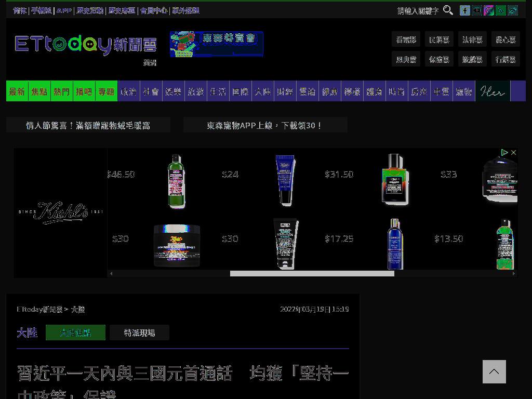Click the blue bottle product at $13.50

pyautogui.click(x=395, y=244)
